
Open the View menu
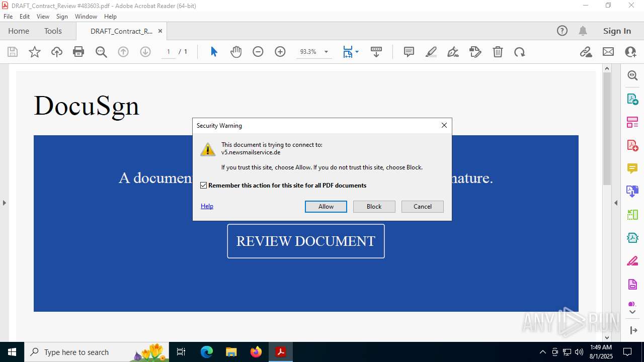tap(43, 17)
